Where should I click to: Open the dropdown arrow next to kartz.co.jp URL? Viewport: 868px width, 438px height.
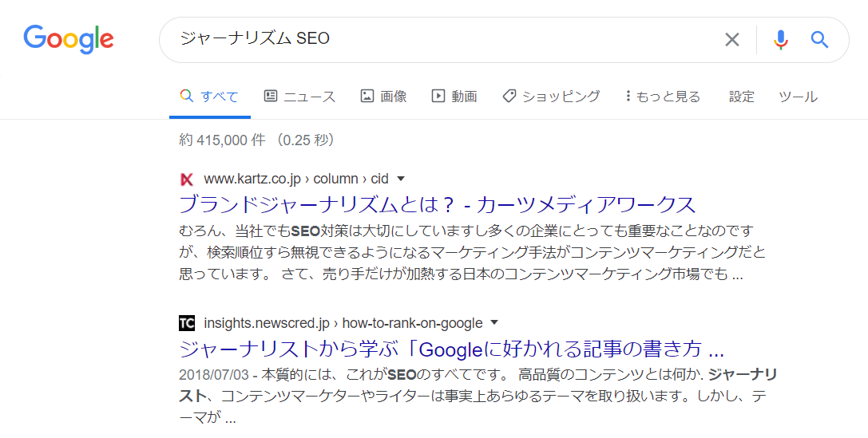(x=402, y=179)
